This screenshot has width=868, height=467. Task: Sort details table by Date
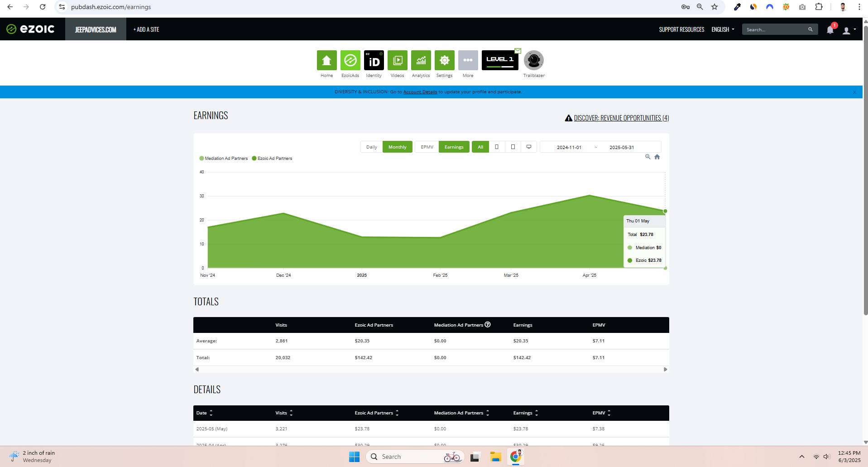click(205, 413)
